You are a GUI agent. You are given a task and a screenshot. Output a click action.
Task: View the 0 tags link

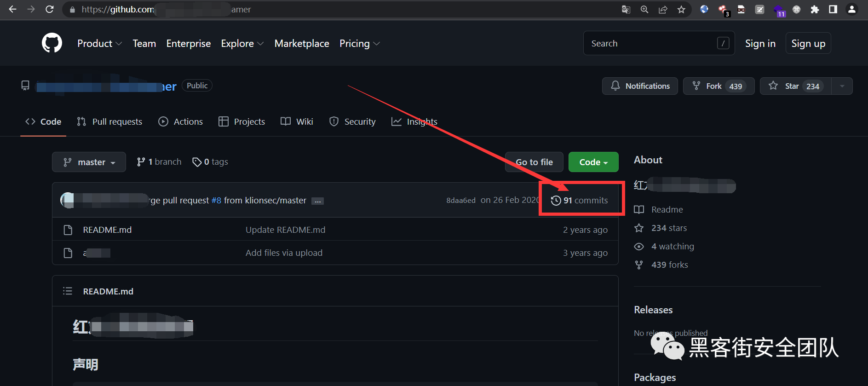tap(210, 162)
